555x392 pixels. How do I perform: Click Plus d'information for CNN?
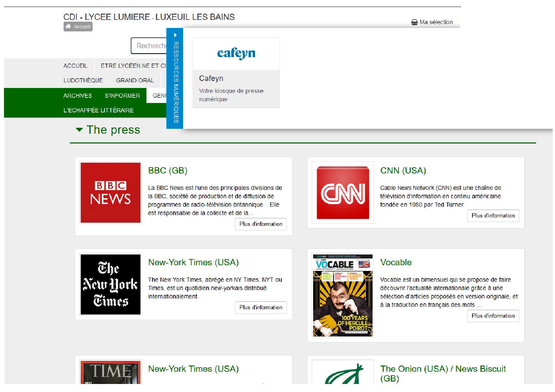tap(493, 216)
